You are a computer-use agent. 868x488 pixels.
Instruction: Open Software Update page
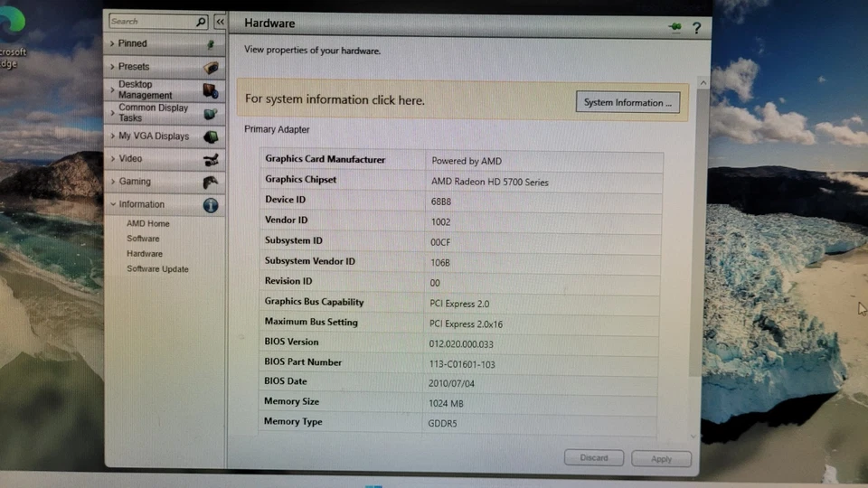(x=157, y=269)
